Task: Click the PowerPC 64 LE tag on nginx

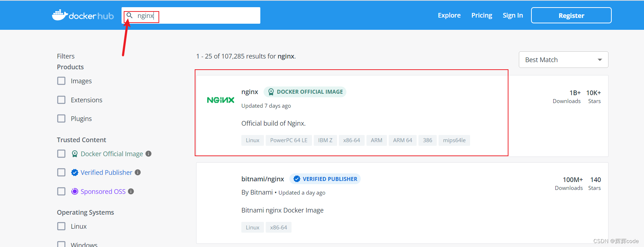Action: [289, 140]
